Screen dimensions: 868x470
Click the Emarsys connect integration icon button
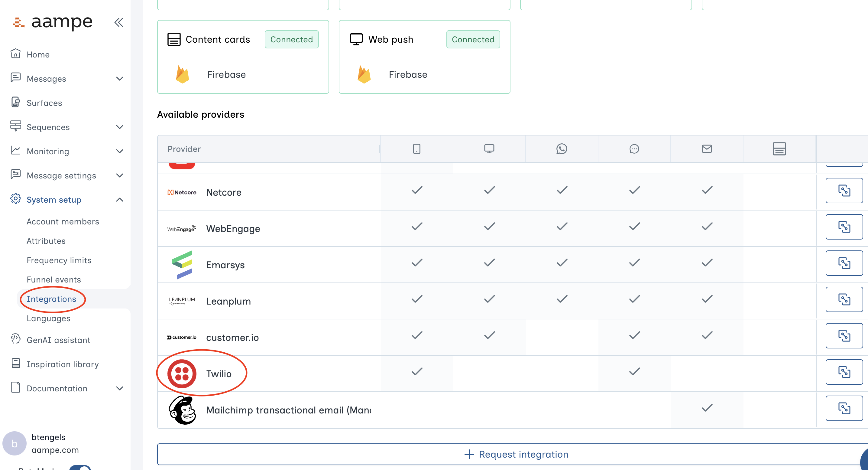(x=844, y=263)
